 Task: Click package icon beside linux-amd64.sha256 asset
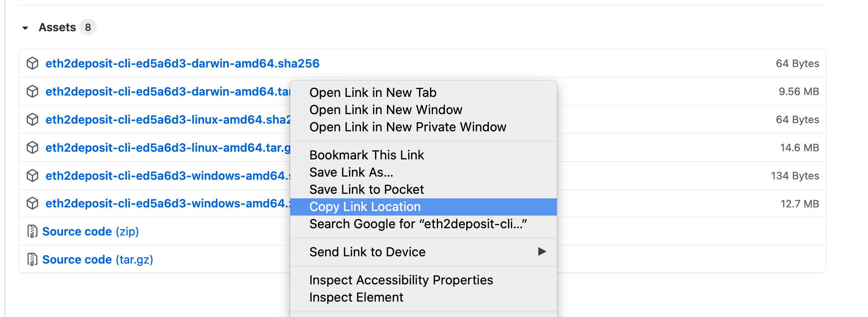32,120
